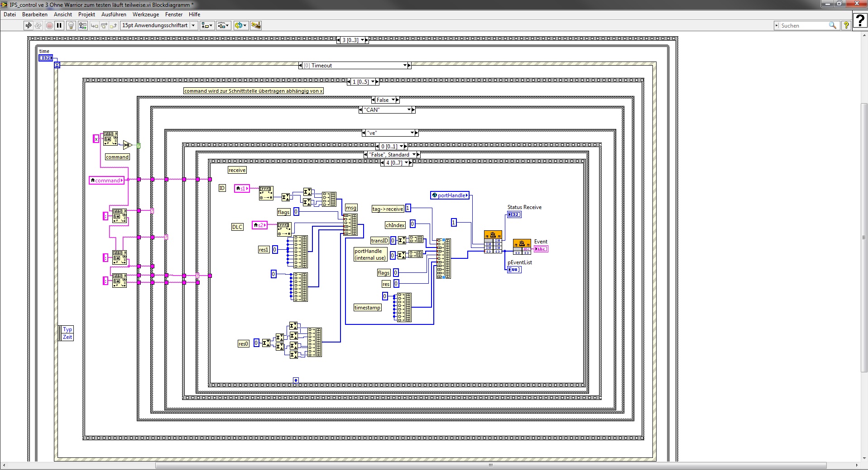Select the msg bundle node
The height and width of the screenshot is (471, 868).
click(350, 224)
